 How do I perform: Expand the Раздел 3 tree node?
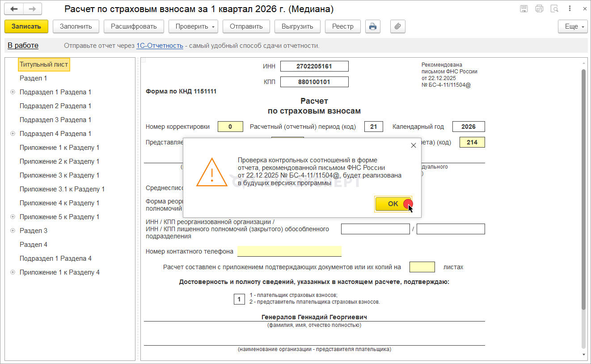[x=13, y=231]
